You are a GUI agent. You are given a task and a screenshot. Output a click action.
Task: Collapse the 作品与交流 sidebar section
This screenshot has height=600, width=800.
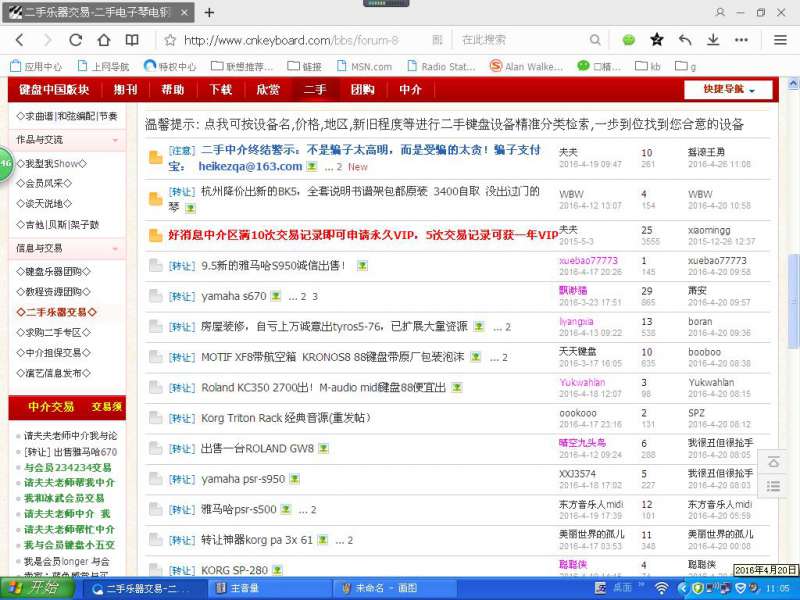coord(117,140)
